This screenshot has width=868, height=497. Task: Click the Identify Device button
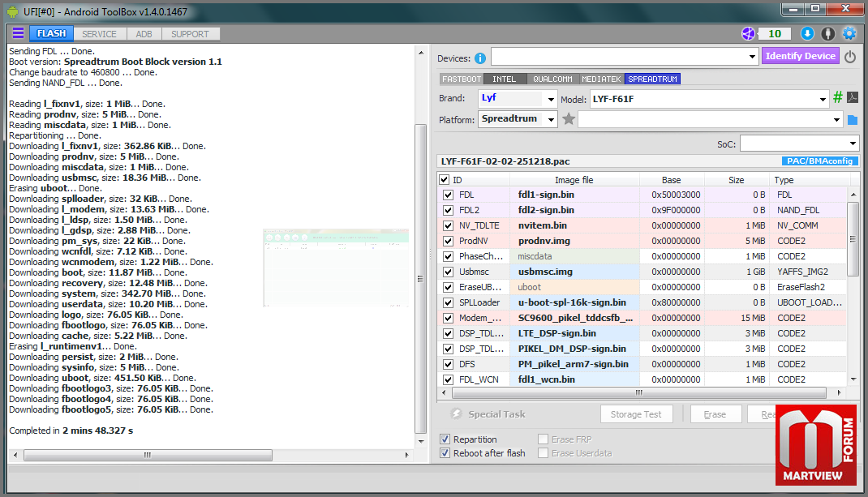click(800, 56)
